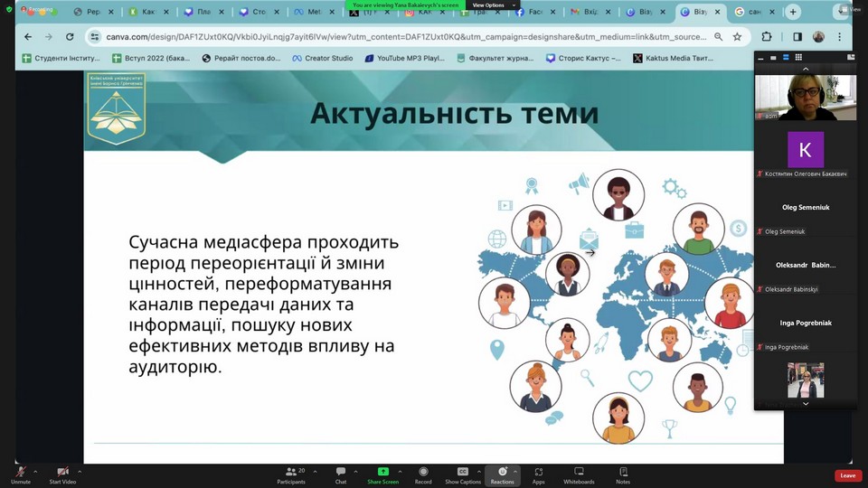Leave the meeting
Viewport: 868px width, 488px height.
[x=847, y=475]
